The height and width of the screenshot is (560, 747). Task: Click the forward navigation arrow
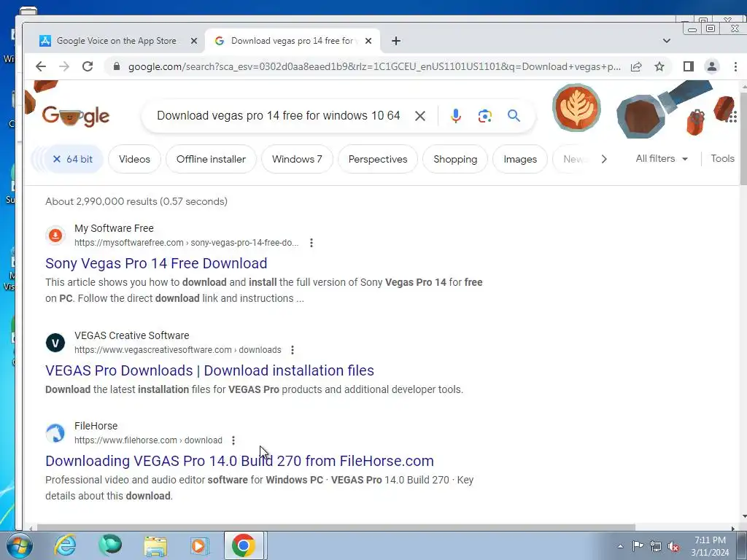point(64,66)
